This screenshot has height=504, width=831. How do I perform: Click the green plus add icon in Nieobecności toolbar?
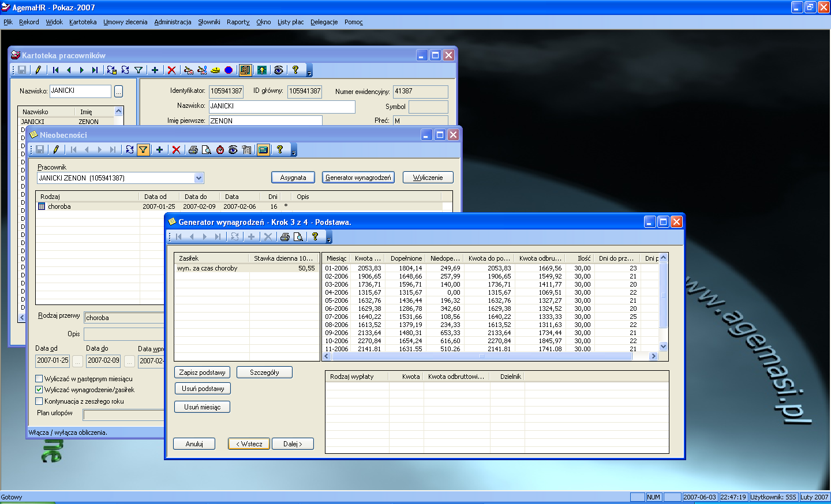click(x=160, y=149)
